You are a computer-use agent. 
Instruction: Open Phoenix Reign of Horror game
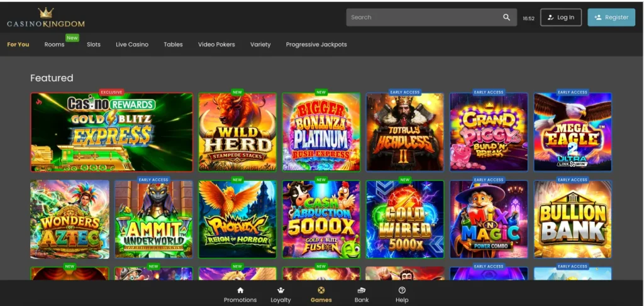pos(237,219)
